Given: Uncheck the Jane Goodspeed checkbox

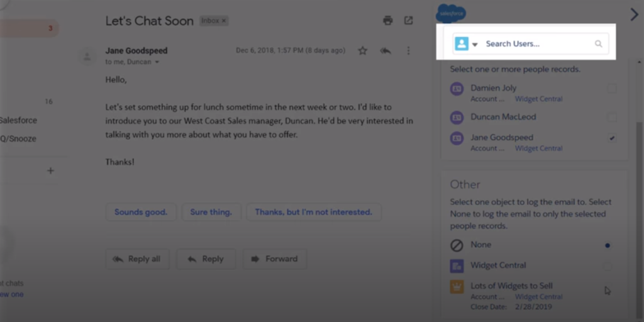Looking at the screenshot, I should (611, 138).
